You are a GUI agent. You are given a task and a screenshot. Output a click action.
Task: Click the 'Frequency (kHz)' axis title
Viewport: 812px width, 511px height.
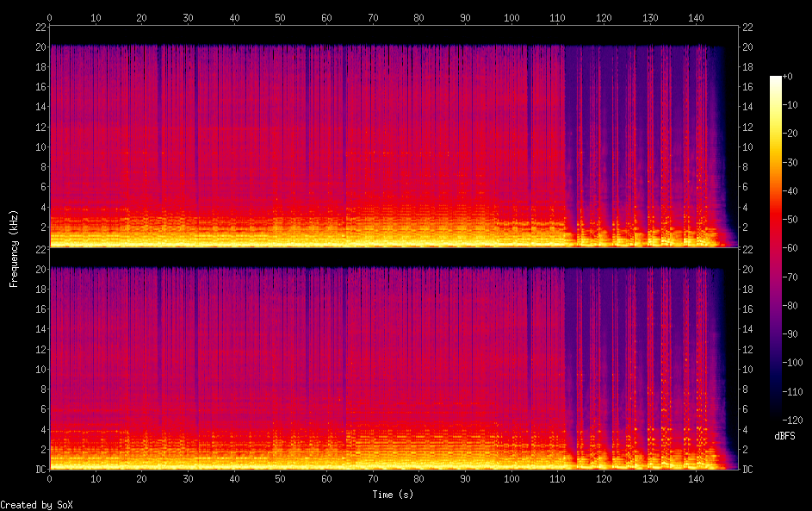(x=14, y=249)
